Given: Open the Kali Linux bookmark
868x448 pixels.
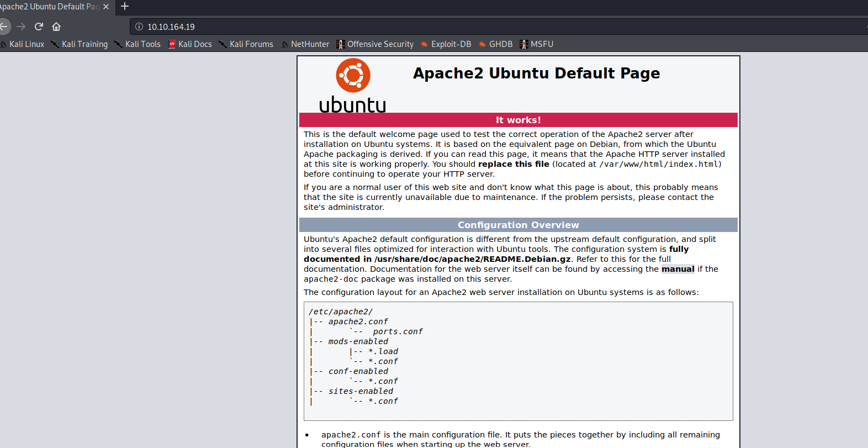Looking at the screenshot, I should (x=23, y=44).
